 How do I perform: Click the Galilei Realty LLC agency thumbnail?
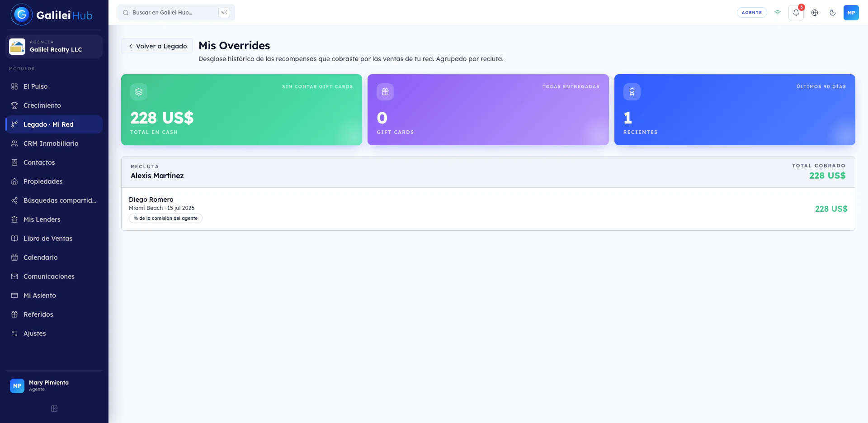click(x=17, y=47)
